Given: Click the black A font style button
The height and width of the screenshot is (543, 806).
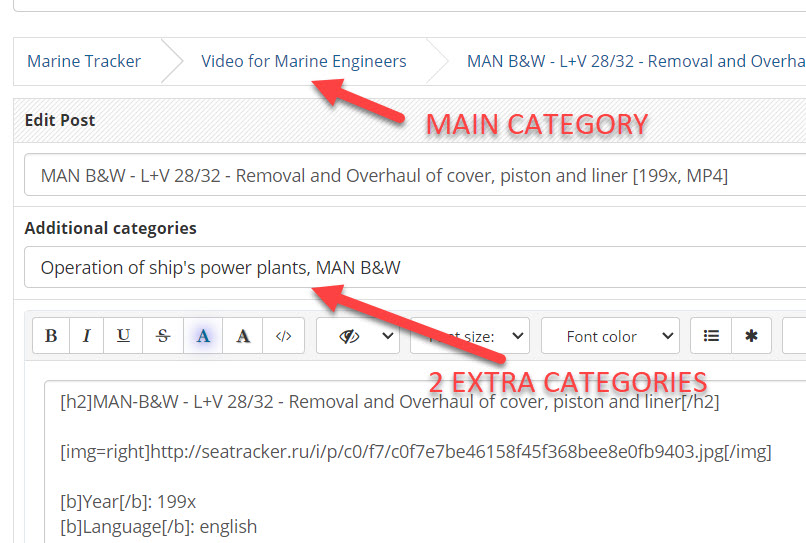Looking at the screenshot, I should coord(243,337).
